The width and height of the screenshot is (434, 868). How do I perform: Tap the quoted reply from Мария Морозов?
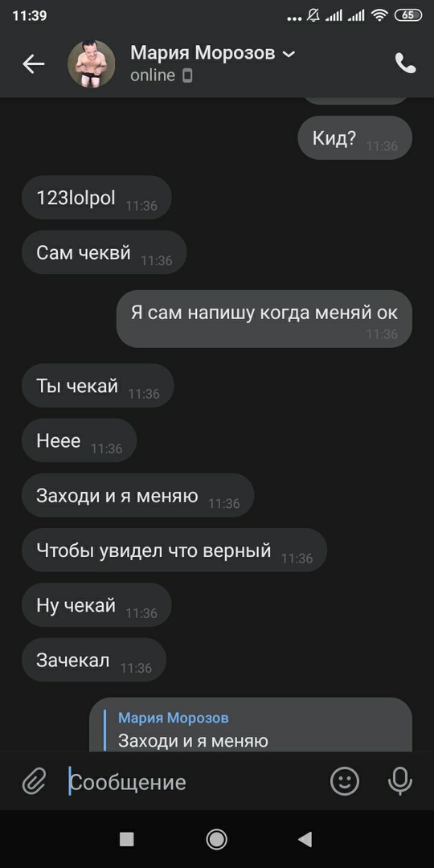click(x=251, y=725)
